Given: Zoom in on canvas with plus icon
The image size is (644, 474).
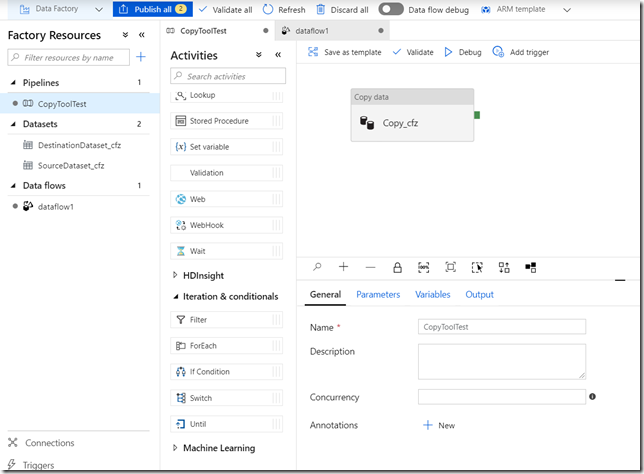Looking at the screenshot, I should pos(343,267).
